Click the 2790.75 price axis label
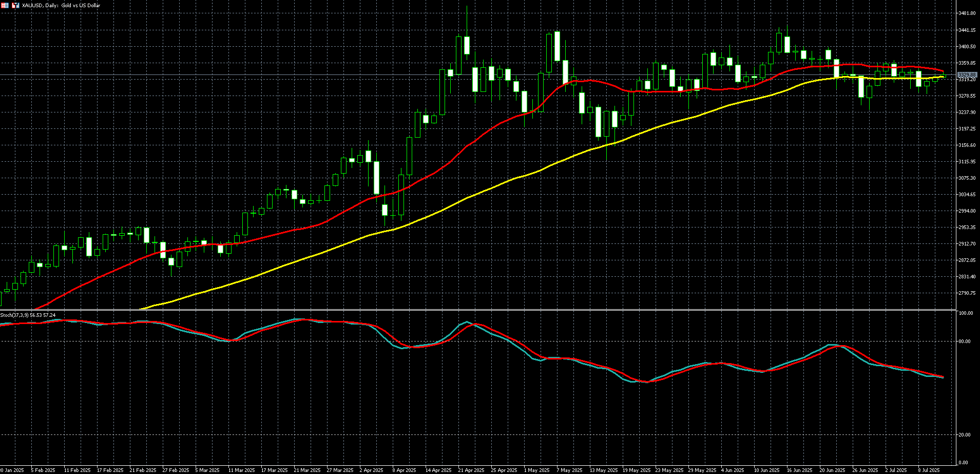The width and height of the screenshot is (980, 474). tap(967, 293)
